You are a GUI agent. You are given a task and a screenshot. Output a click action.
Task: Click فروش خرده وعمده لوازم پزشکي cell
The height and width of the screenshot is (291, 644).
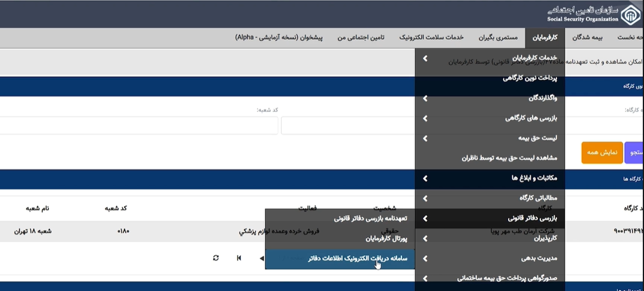pos(279,232)
